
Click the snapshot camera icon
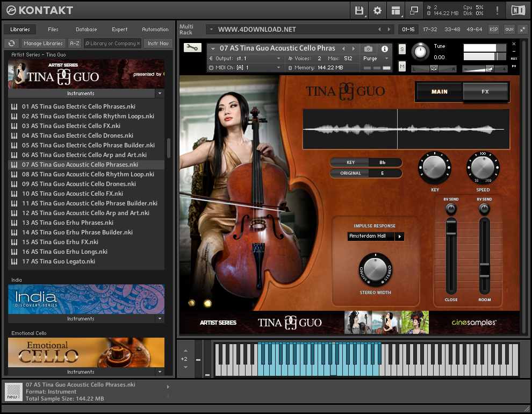click(368, 49)
